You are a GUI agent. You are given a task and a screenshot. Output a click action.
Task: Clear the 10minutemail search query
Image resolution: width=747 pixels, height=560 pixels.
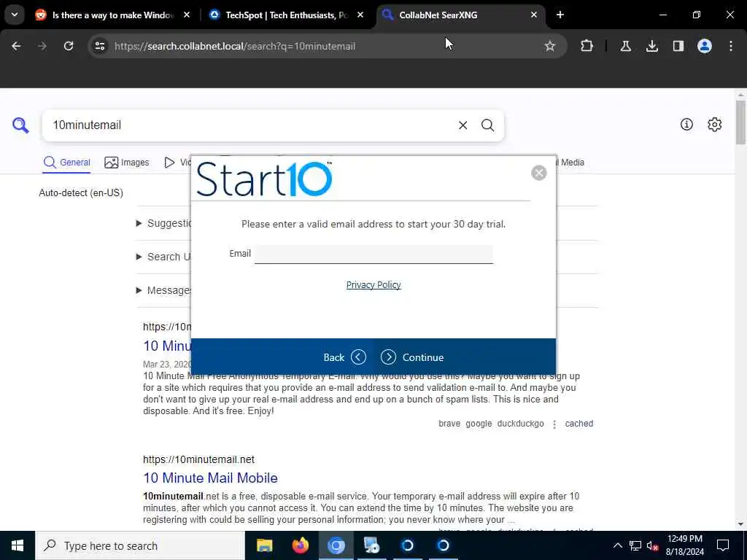[x=462, y=125]
